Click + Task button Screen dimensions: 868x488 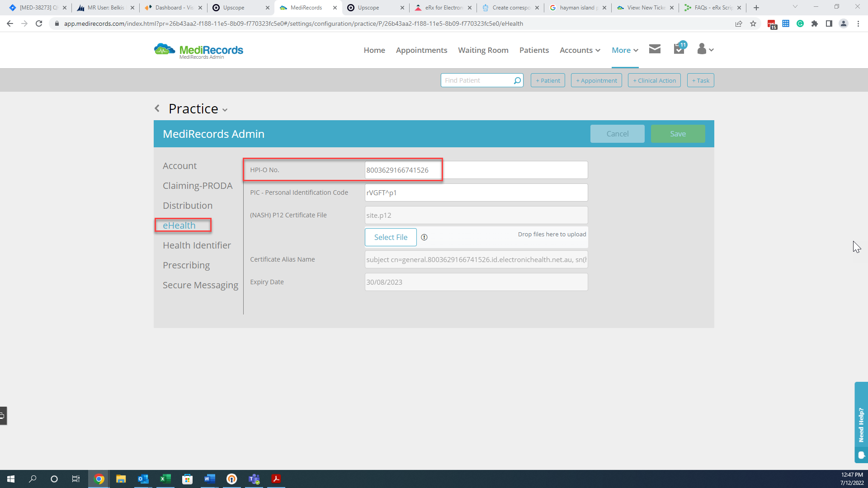click(700, 80)
